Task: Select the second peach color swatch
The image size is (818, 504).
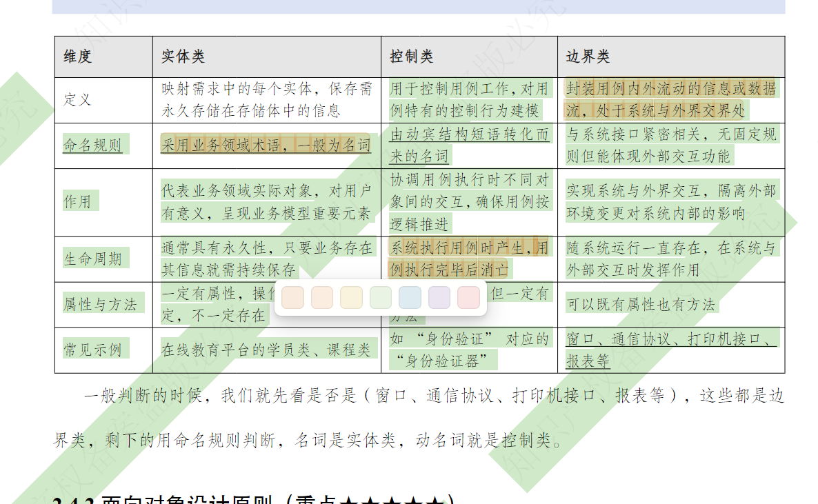Action: (x=322, y=297)
